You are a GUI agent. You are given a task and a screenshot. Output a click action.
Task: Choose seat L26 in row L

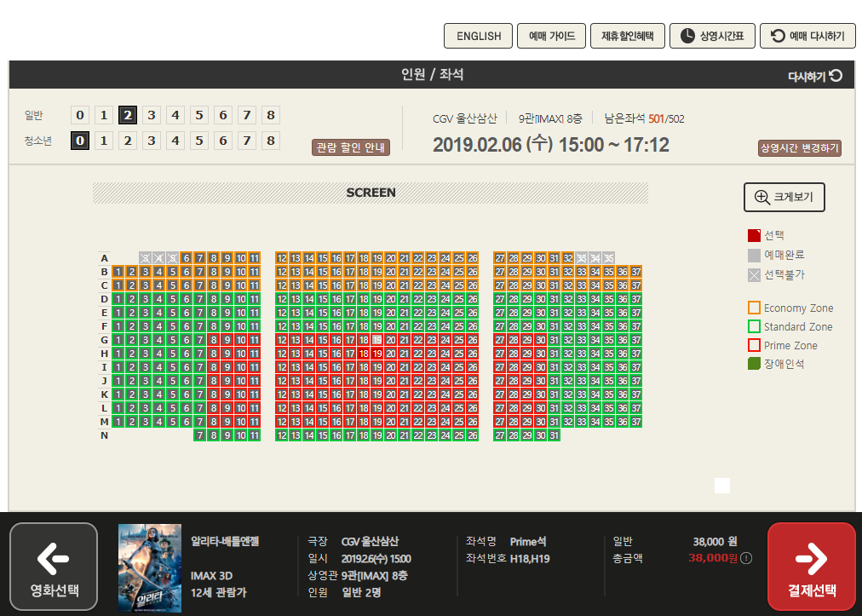472,408
